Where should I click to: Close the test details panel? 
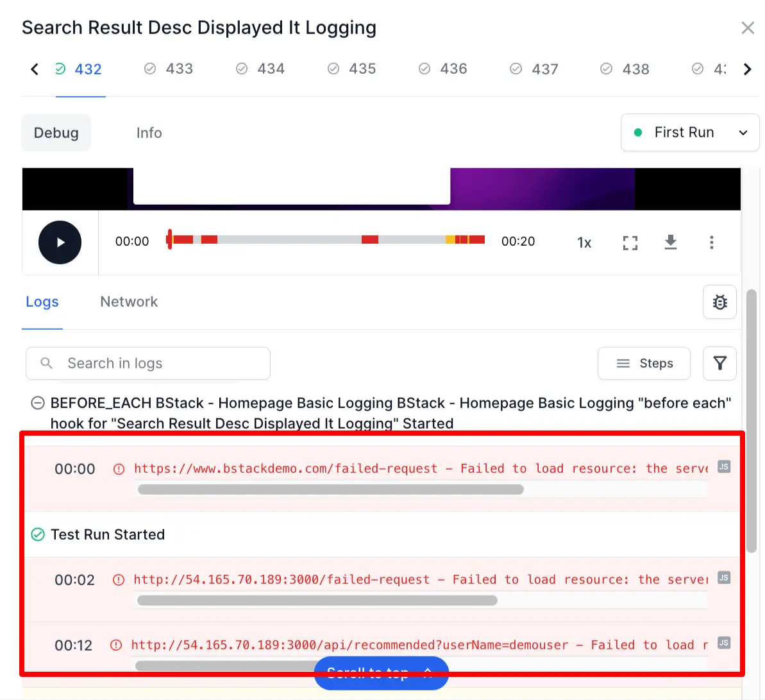click(747, 28)
